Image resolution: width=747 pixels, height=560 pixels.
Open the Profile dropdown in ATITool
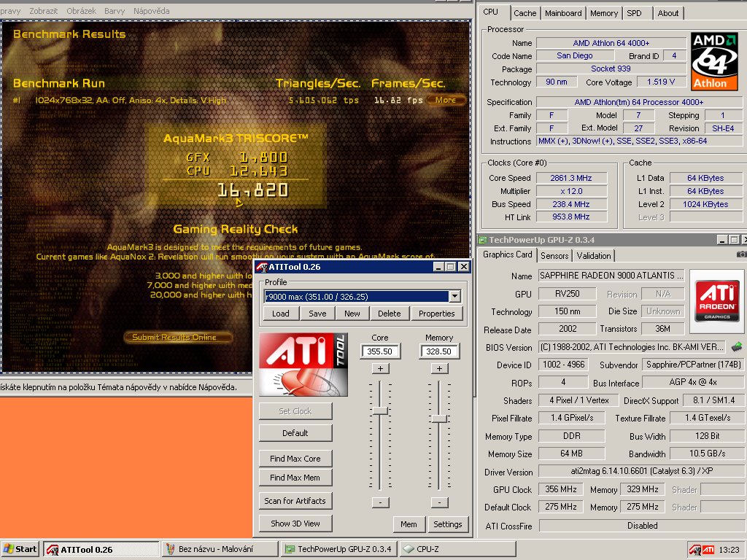(x=454, y=296)
